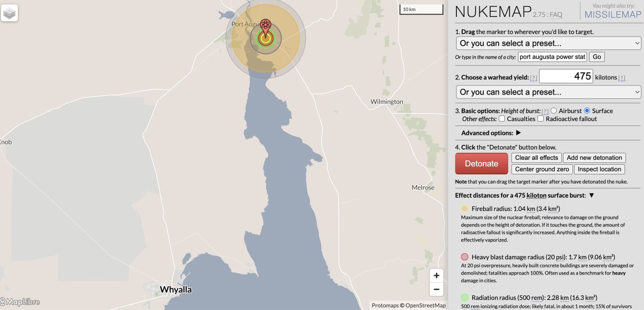Viewport: 644px width, 310px height.
Task: Click the Wilmington label on map
Action: [387, 101]
